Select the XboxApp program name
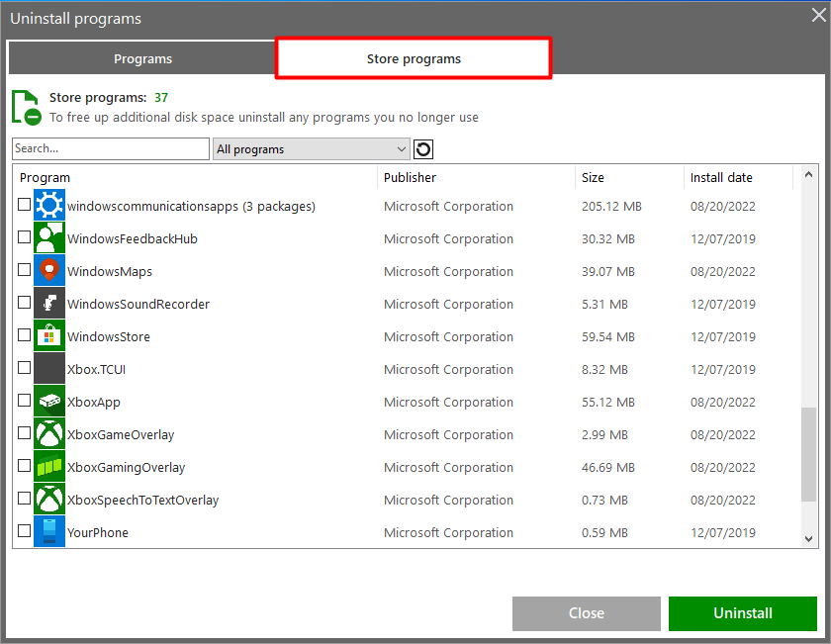The width and height of the screenshot is (831, 644). point(94,403)
